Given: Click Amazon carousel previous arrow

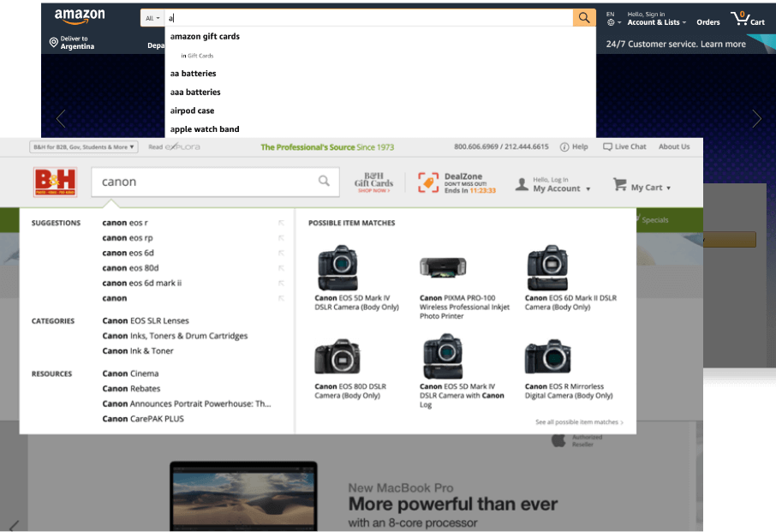Looking at the screenshot, I should (61, 119).
